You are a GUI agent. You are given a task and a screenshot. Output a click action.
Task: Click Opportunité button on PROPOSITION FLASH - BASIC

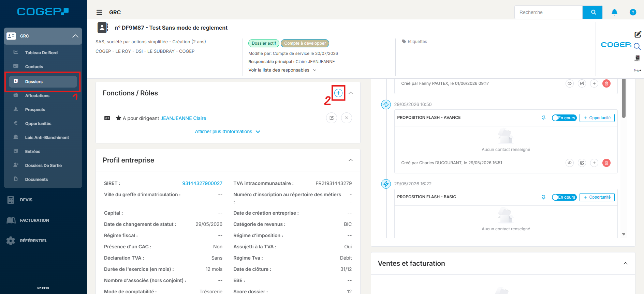click(x=597, y=197)
